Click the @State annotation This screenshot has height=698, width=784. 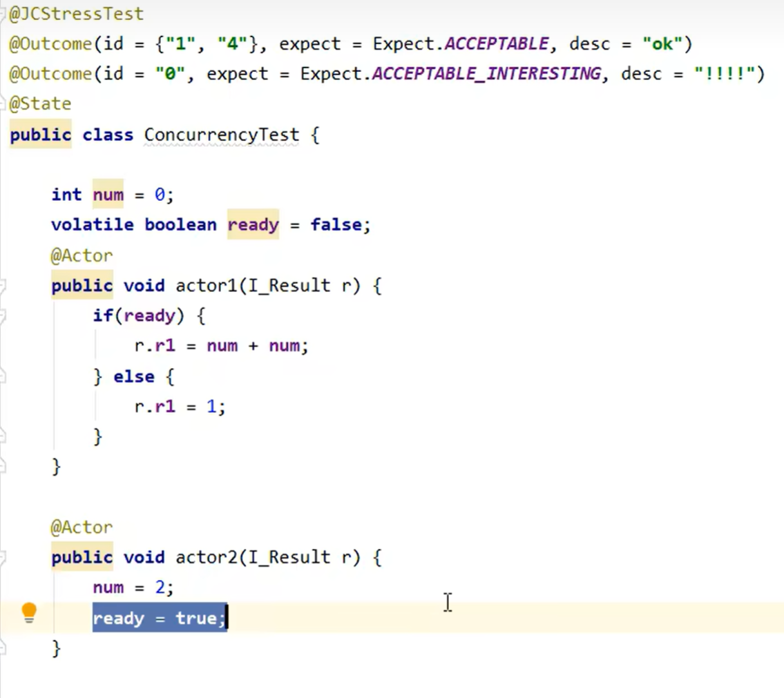40,104
